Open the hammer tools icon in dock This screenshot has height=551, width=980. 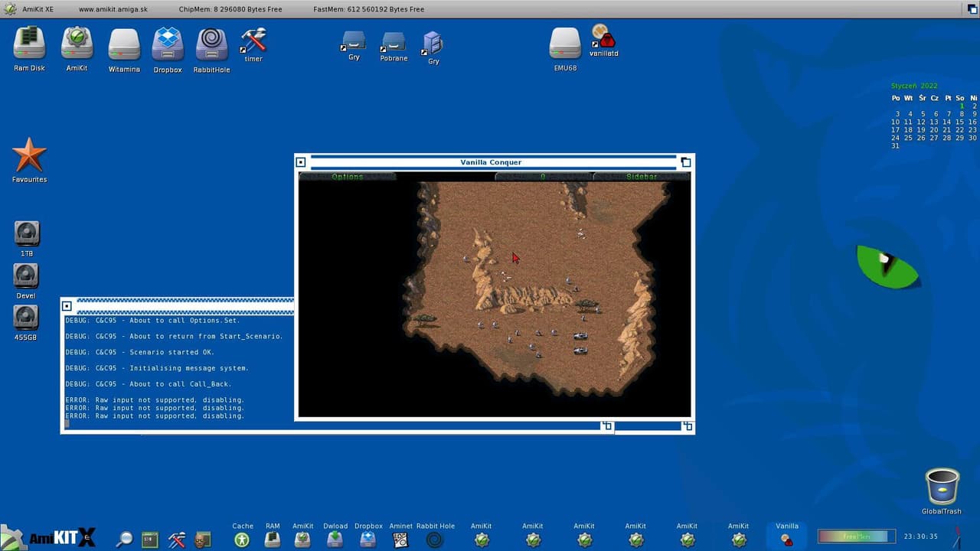click(177, 540)
